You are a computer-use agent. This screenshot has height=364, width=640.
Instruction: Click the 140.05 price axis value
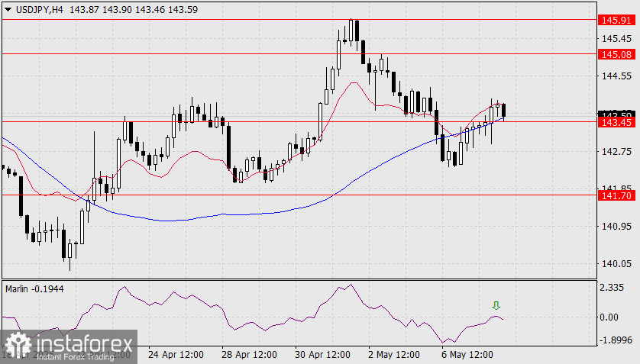click(x=617, y=264)
